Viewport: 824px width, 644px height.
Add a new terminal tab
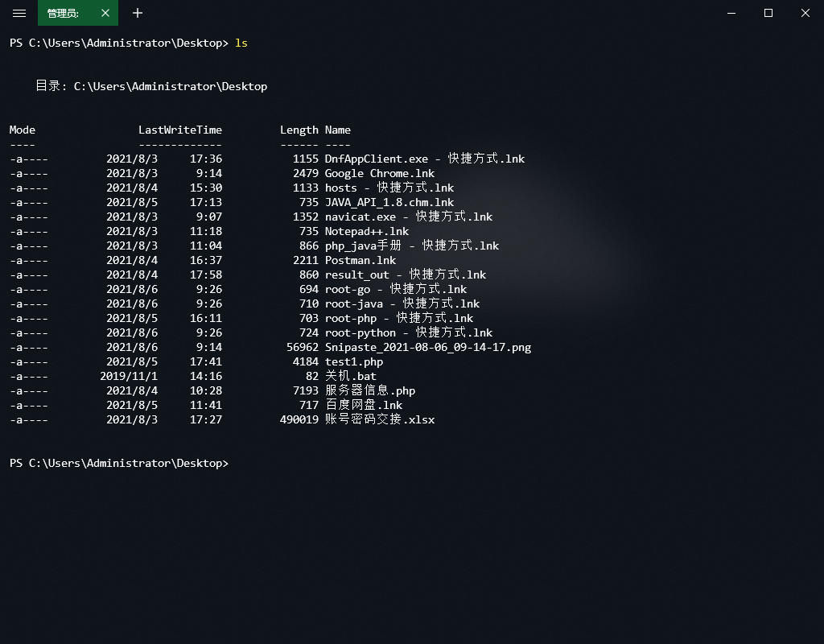coord(138,13)
